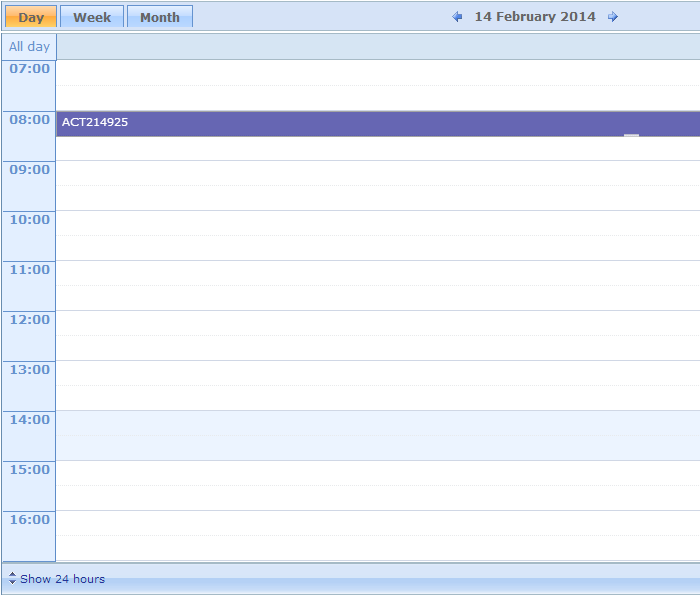Click the All day label
The image size is (700, 595).
tap(29, 46)
